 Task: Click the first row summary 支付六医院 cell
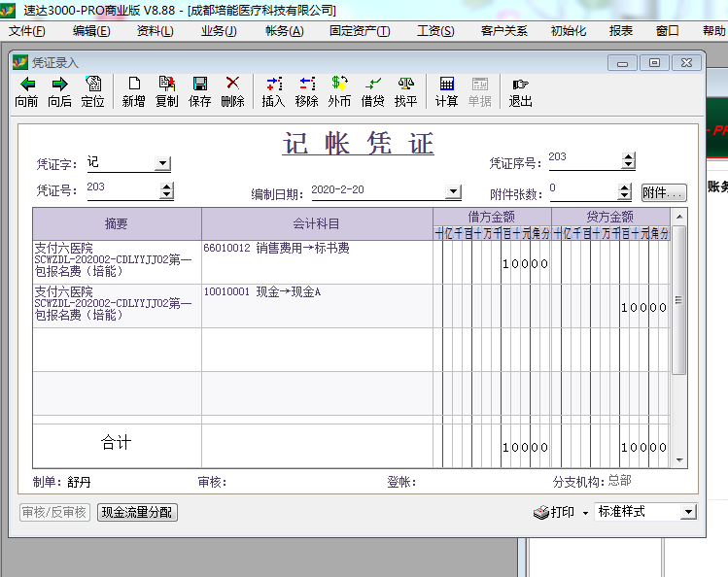pyautogui.click(x=117, y=262)
